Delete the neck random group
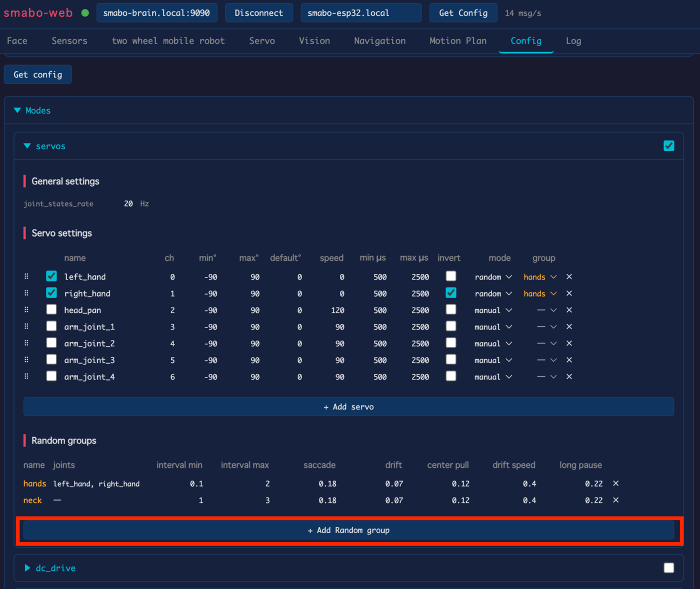 tap(616, 500)
